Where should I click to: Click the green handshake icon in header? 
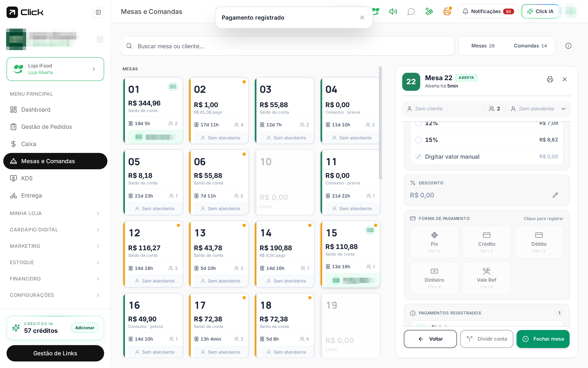tap(429, 11)
